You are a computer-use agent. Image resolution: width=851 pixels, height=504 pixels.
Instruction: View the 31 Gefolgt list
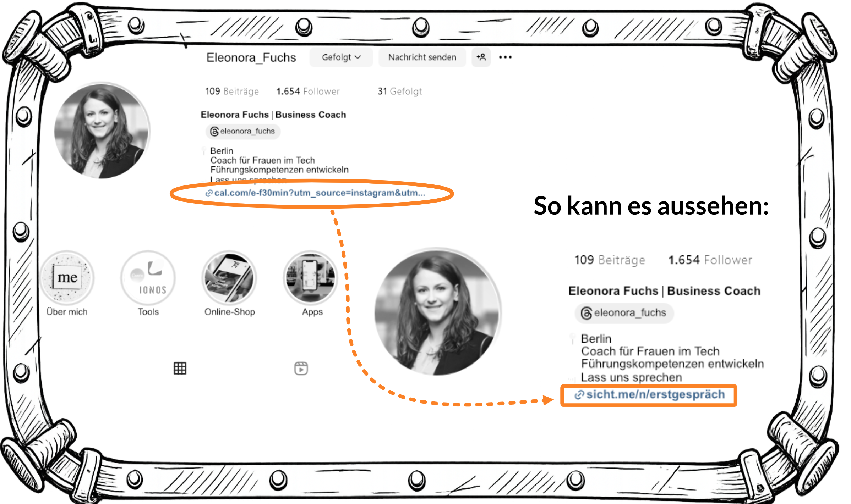point(400,92)
